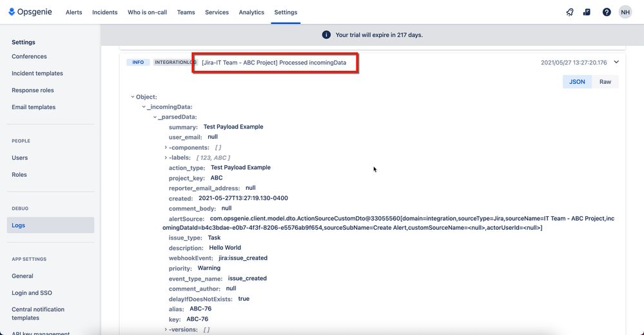Viewport: 644px width, 335px height.
Task: Expand the -labels array
Action: [x=166, y=157]
